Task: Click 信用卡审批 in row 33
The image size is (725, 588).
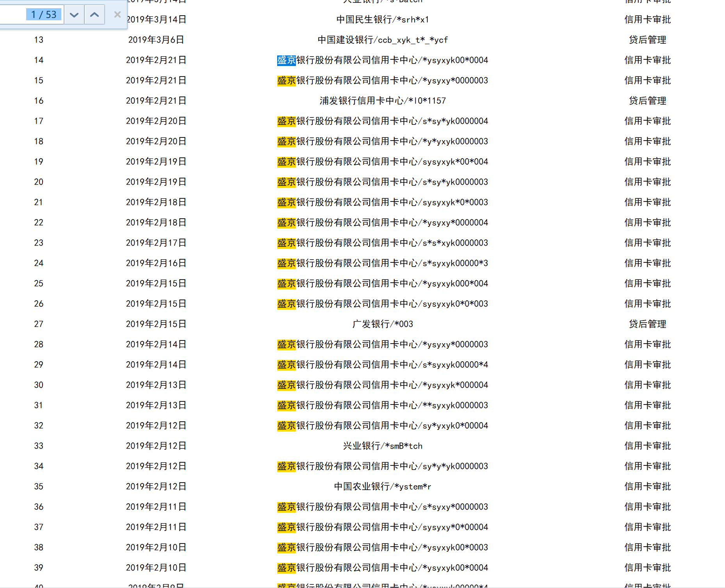Action: click(648, 446)
